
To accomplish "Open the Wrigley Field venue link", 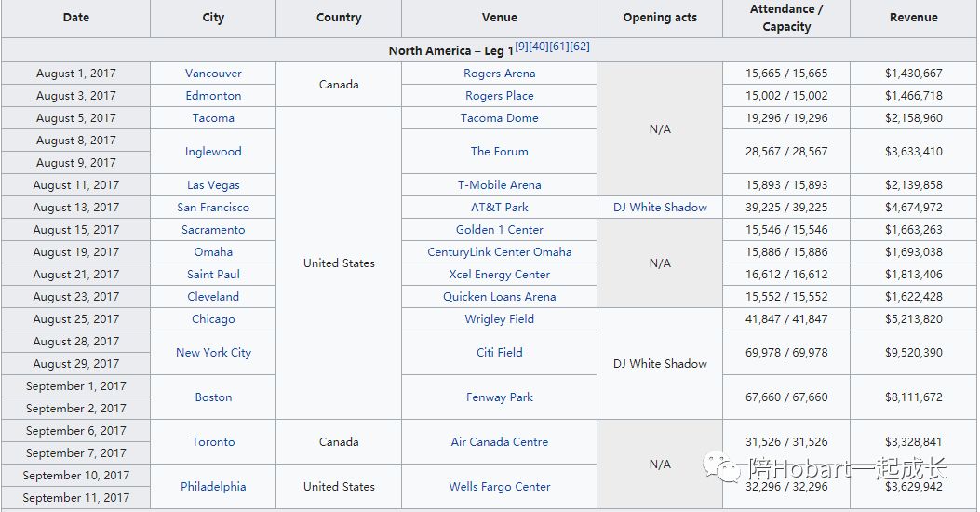I will (500, 319).
